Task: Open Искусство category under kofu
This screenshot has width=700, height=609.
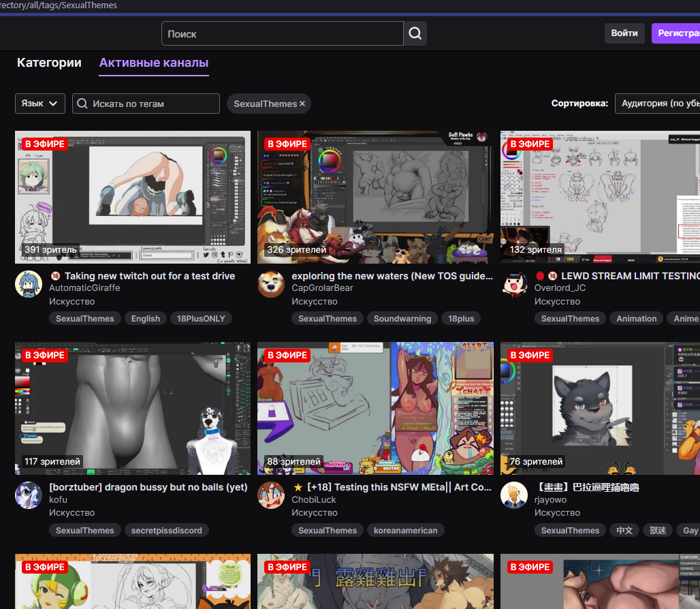Action: pyautogui.click(x=72, y=512)
